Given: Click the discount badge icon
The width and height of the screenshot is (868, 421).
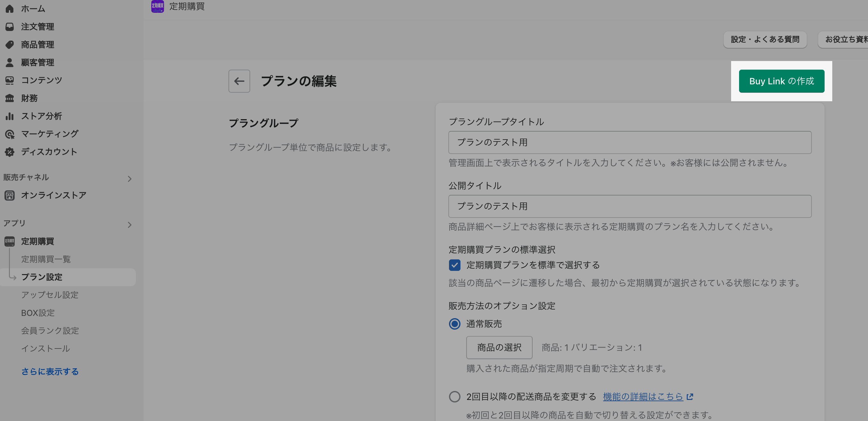Looking at the screenshot, I should click(10, 152).
